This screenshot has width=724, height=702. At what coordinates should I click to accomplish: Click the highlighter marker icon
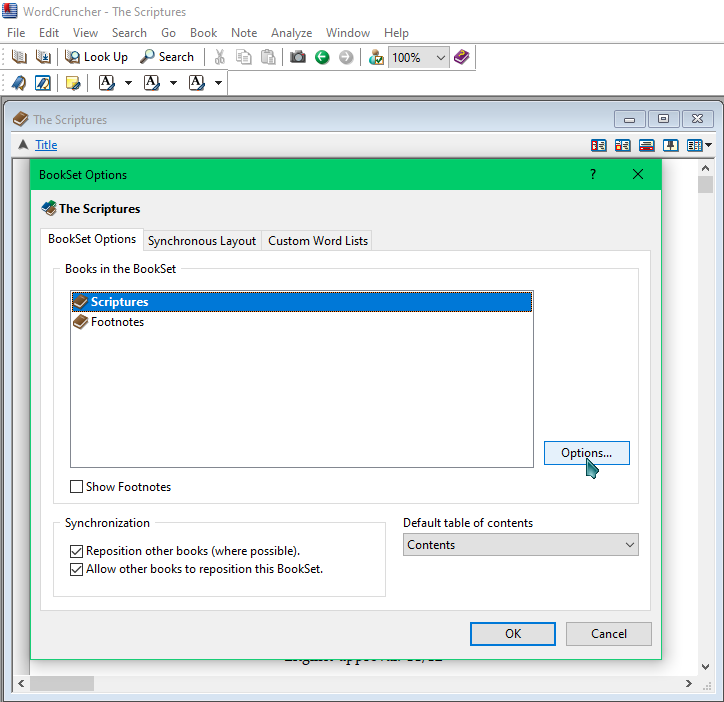click(x=43, y=83)
